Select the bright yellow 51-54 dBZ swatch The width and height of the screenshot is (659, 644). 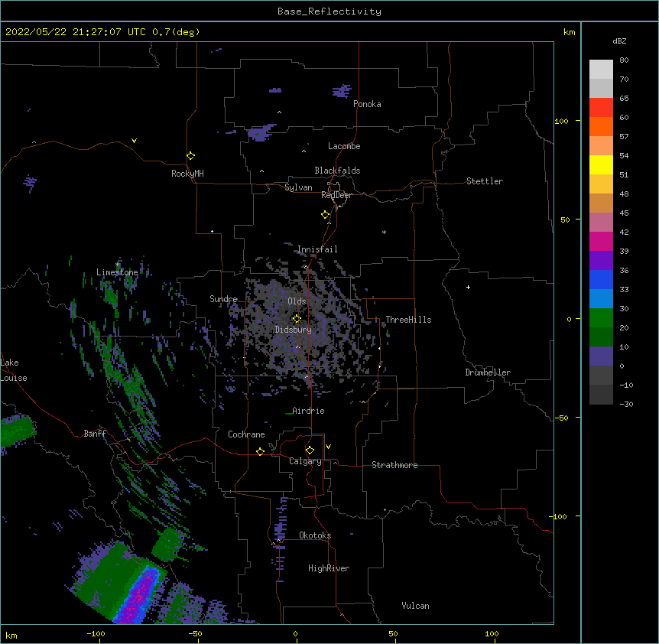click(x=601, y=165)
